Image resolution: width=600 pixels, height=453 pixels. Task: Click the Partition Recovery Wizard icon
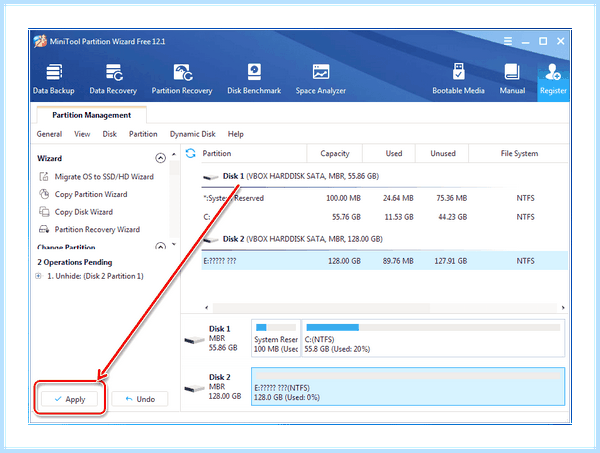coord(44,229)
